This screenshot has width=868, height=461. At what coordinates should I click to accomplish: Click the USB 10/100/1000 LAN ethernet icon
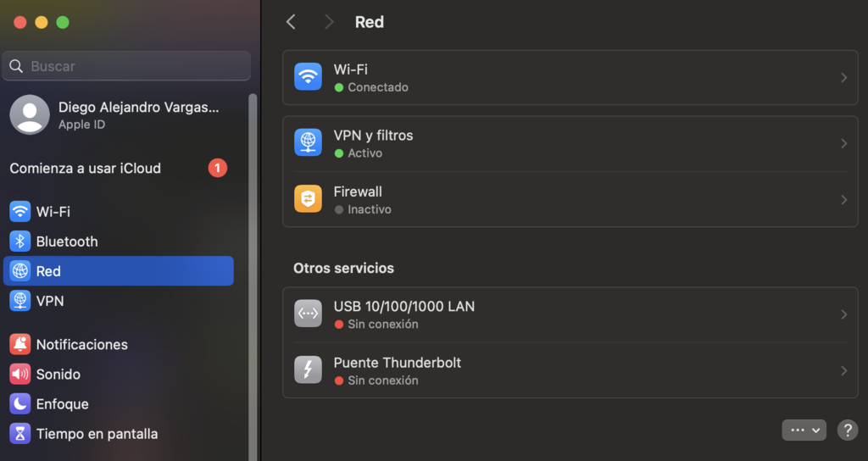[x=308, y=314]
